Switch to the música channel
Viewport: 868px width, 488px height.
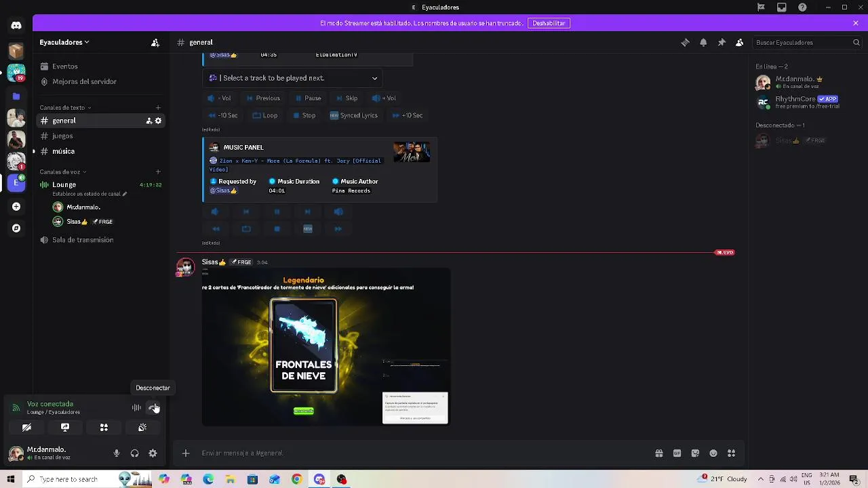[100, 151]
